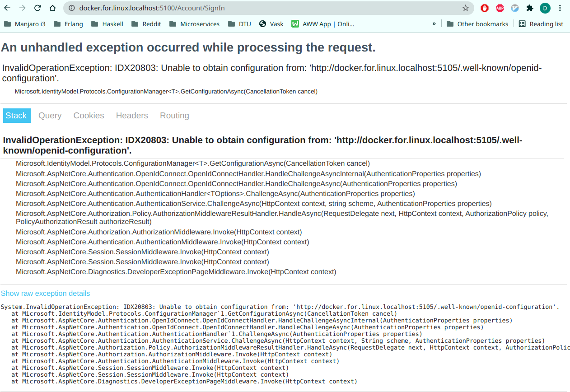Click stack frame OpenIdConnectHandler.HandleChallengeAsync(AuthenticationProperties properties)

point(236,184)
